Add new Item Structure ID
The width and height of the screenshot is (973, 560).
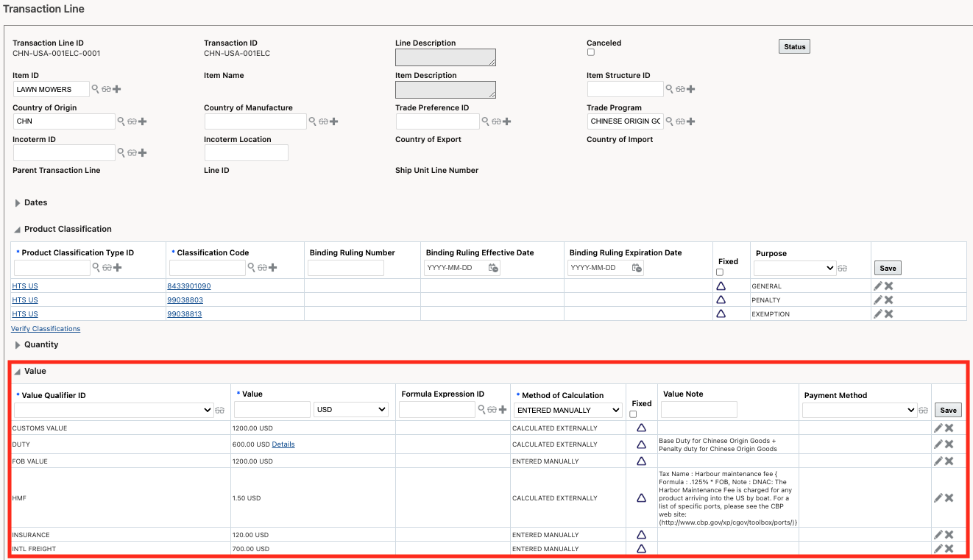(691, 89)
